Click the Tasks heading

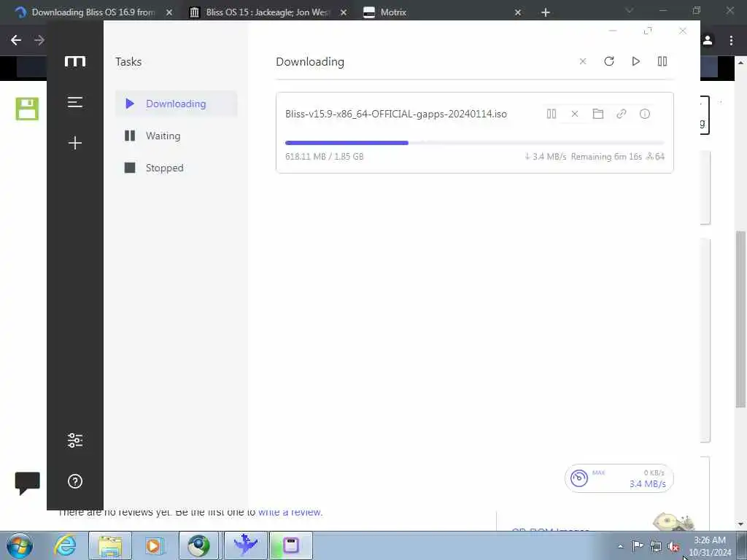click(x=128, y=62)
